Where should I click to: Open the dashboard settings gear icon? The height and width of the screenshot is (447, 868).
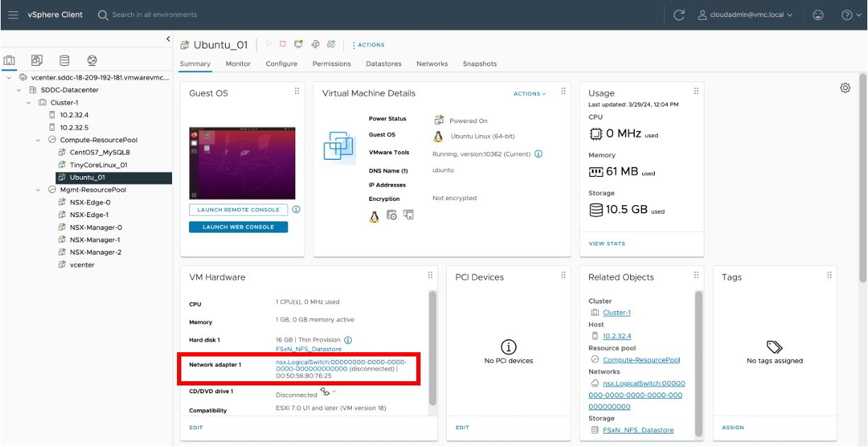pyautogui.click(x=845, y=88)
